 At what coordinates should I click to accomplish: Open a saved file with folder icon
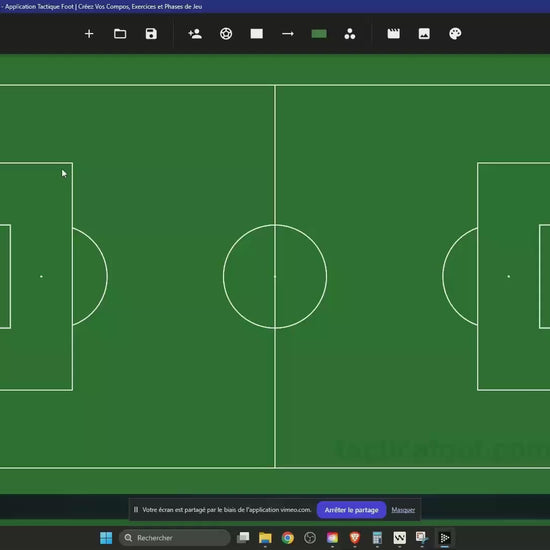pos(120,34)
